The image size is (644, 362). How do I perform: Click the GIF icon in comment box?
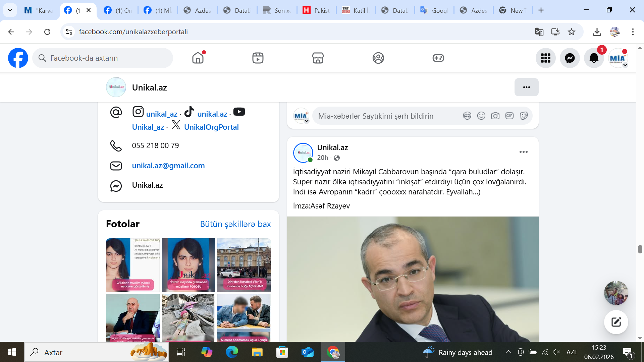pos(509,116)
